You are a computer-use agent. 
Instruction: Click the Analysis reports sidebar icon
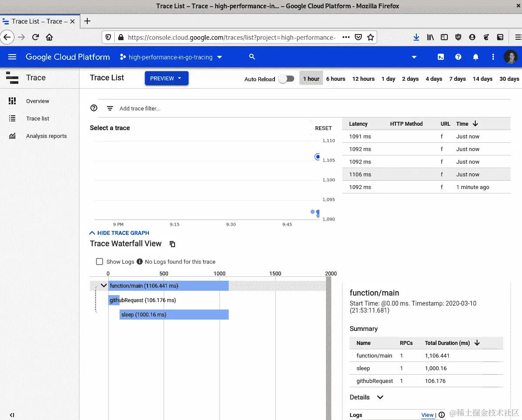point(12,136)
